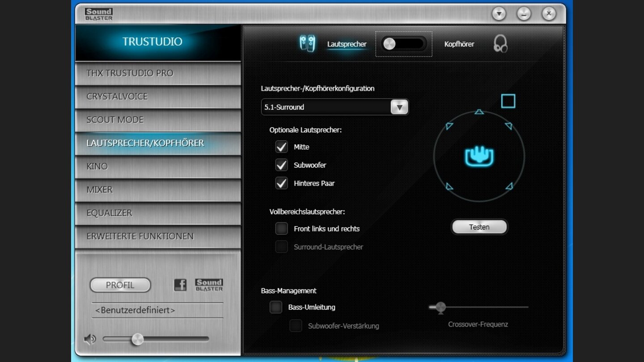644x362 pixels.
Task: Expand the dropdown arrow of speaker configuration
Action: 399,107
